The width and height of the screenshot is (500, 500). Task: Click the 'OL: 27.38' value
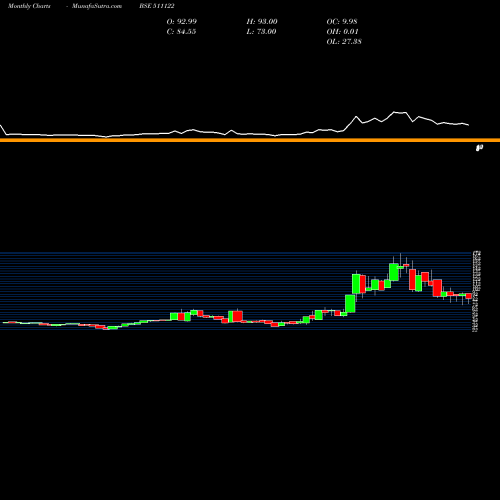coord(344,42)
